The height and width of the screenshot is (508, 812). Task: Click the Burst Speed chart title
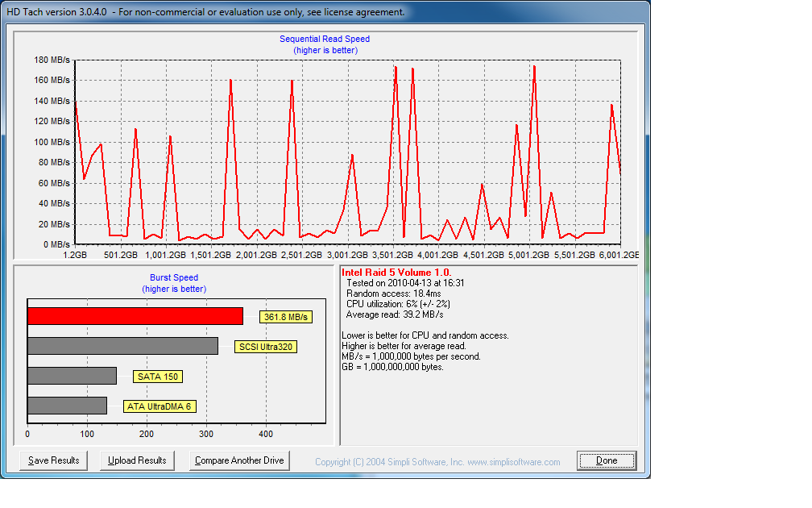click(174, 278)
